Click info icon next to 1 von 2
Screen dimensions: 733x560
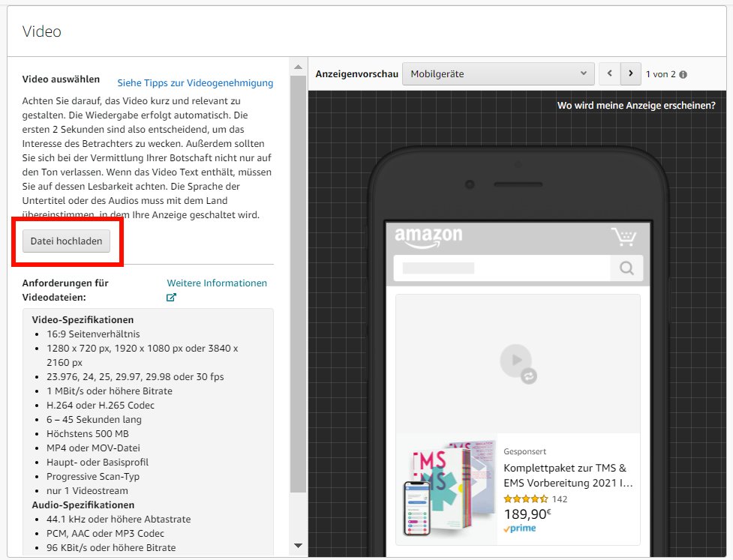(x=683, y=74)
